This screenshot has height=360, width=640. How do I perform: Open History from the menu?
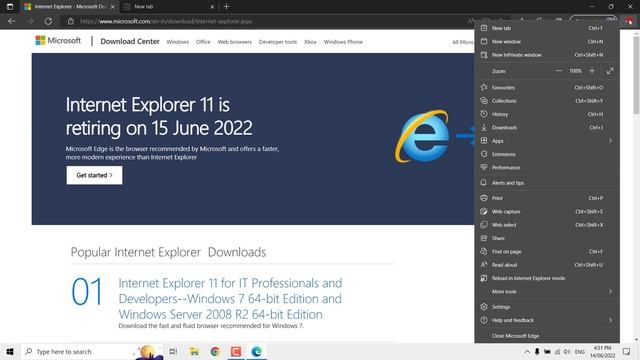(547, 114)
